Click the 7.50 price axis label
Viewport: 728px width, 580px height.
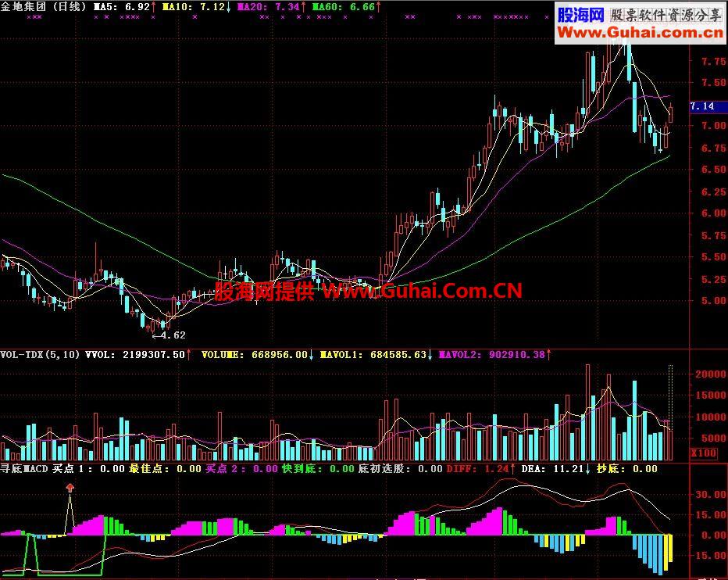[714, 82]
